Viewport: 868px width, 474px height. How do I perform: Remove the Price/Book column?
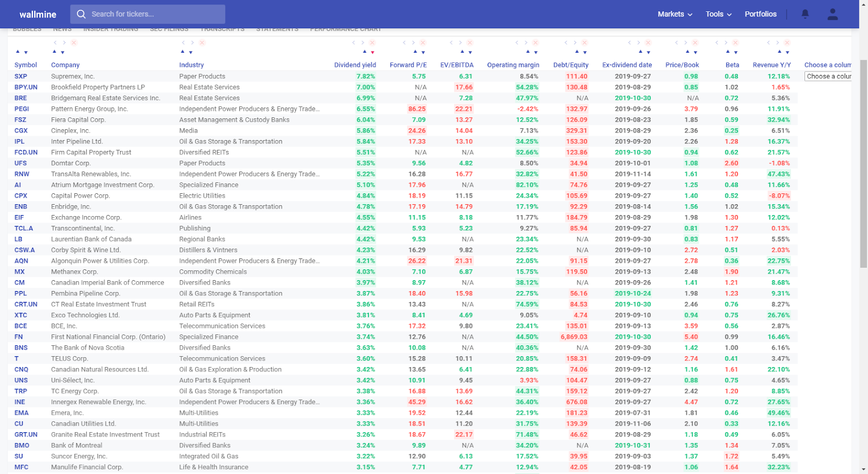click(x=695, y=42)
